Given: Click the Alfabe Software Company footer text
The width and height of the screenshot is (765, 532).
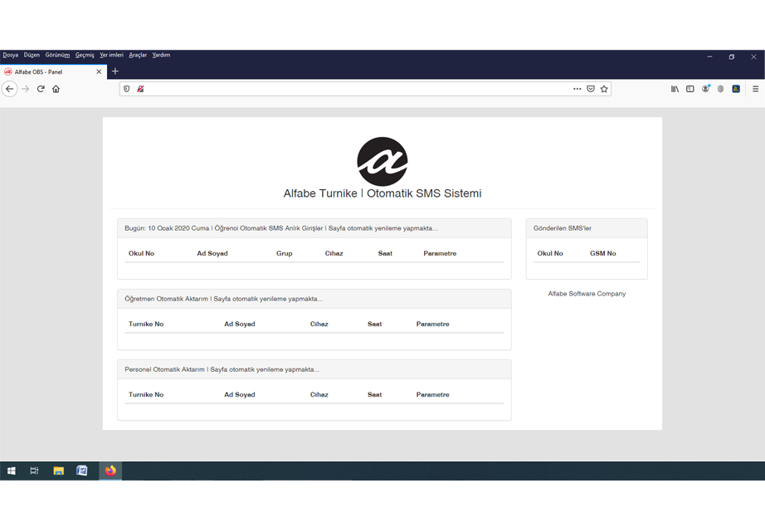Looking at the screenshot, I should click(587, 294).
